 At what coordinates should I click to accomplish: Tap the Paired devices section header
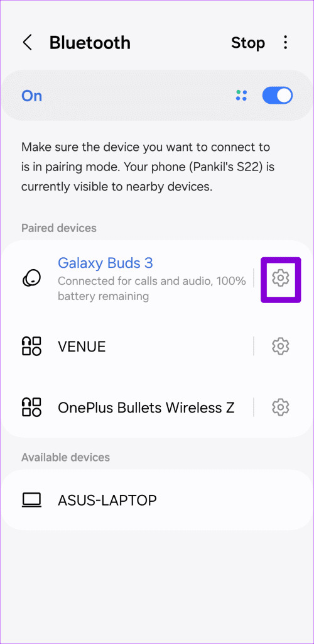click(59, 228)
